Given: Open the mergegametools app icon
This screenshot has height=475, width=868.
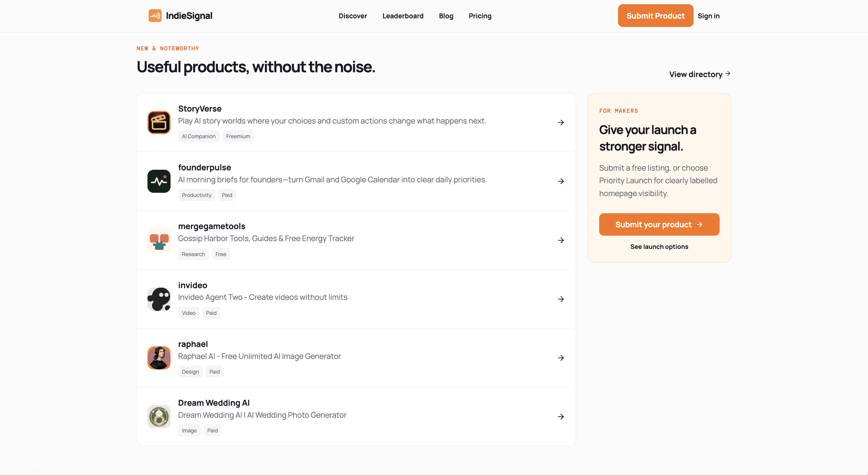Looking at the screenshot, I should [x=159, y=240].
